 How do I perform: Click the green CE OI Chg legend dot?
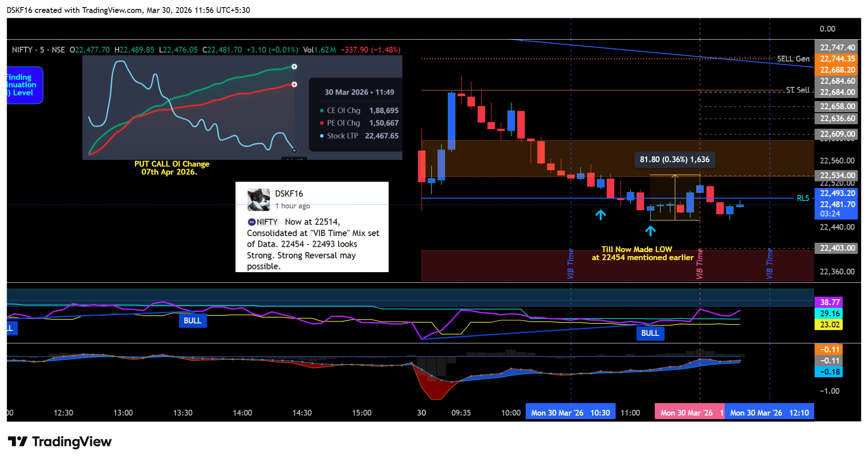(322, 110)
